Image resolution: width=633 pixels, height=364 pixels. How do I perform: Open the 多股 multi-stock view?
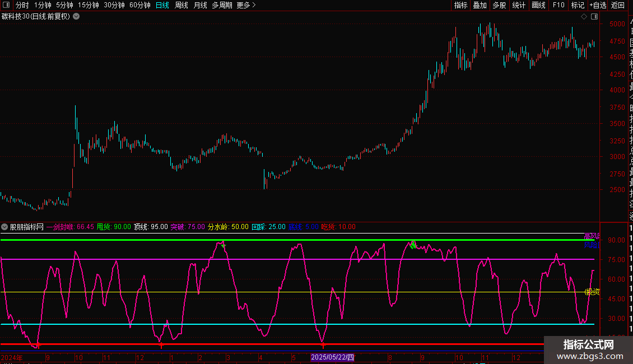click(x=499, y=5)
